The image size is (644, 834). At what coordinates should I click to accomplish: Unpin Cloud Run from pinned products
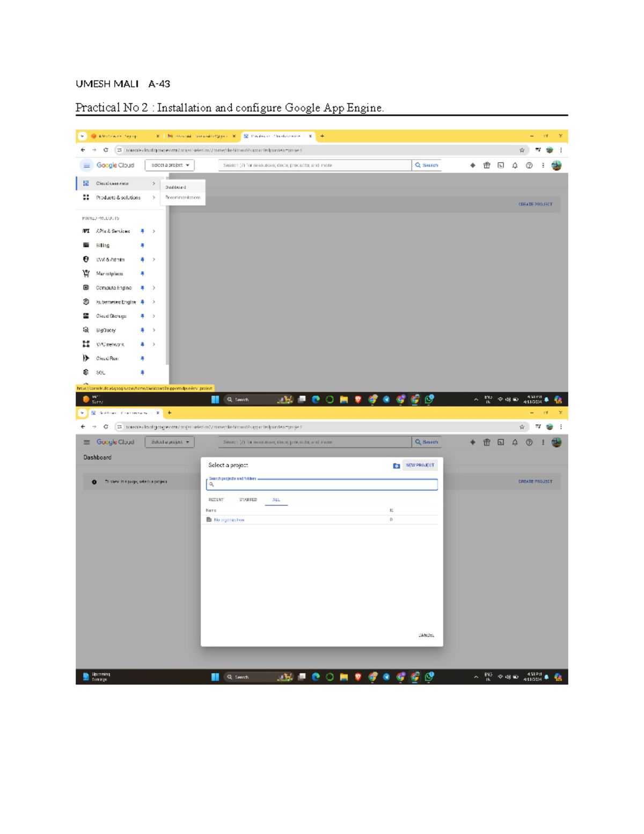coord(142,358)
